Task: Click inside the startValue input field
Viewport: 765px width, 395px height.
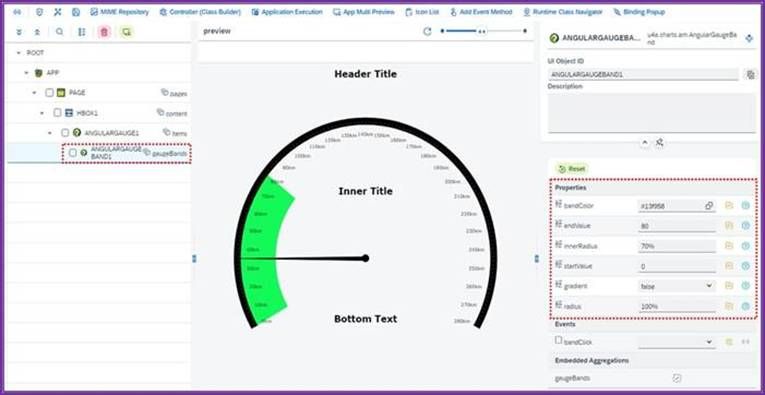Action: (677, 266)
